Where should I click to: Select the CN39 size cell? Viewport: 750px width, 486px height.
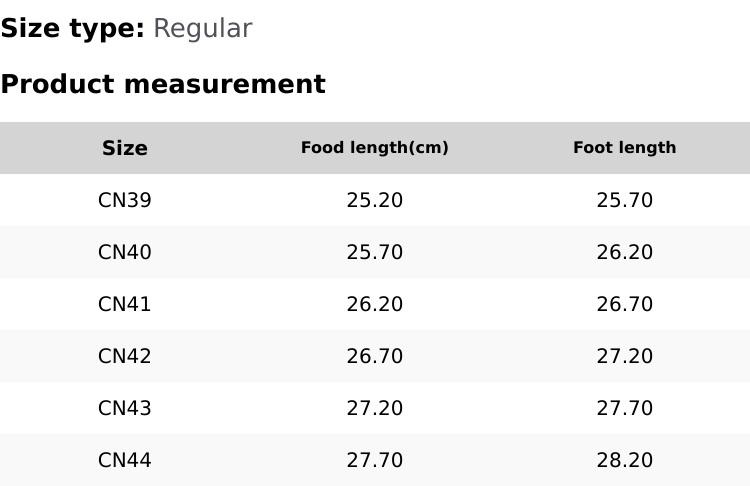click(124, 200)
